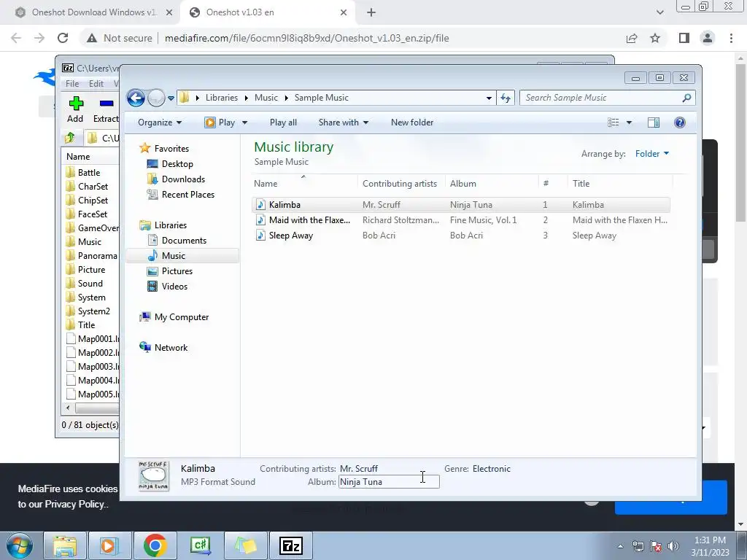Open the Organize dropdown menu
This screenshot has width=747, height=560.
pos(160,122)
